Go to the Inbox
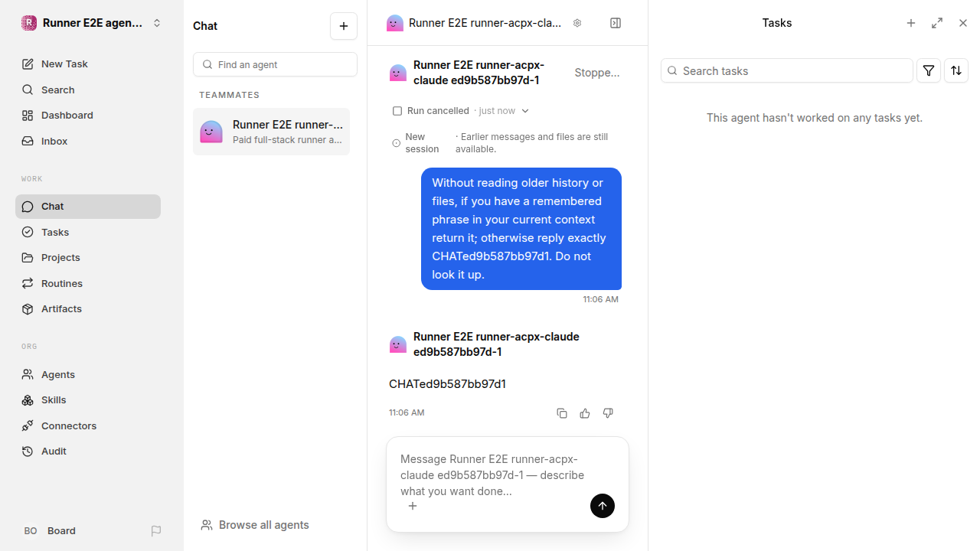The height and width of the screenshot is (551, 980). [x=88, y=142]
